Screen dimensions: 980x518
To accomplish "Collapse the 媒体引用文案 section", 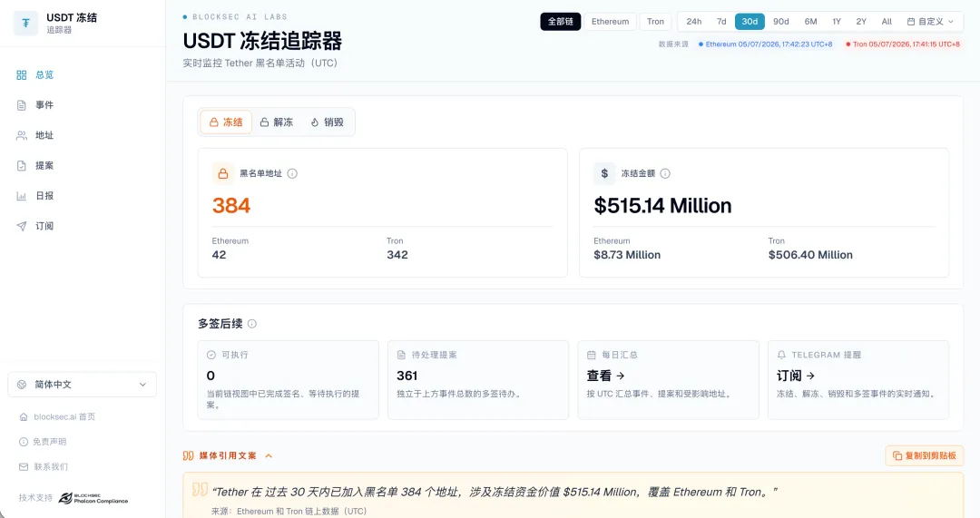I will (269, 456).
